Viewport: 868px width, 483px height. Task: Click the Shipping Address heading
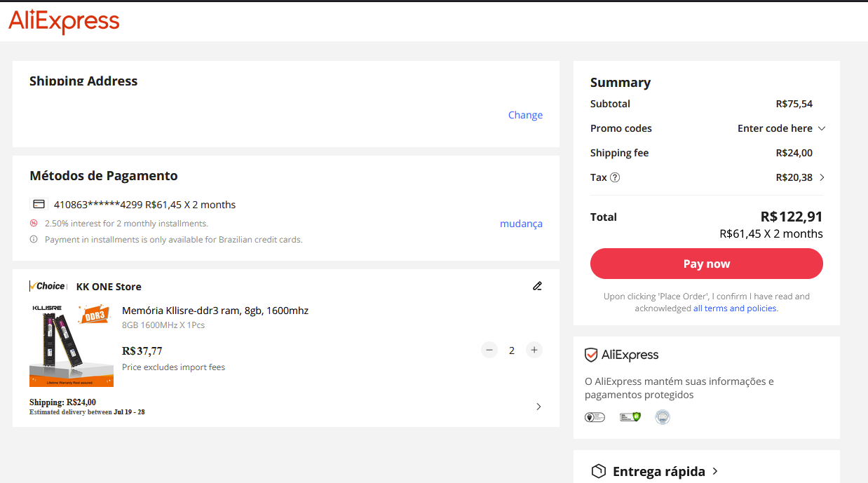(x=83, y=81)
